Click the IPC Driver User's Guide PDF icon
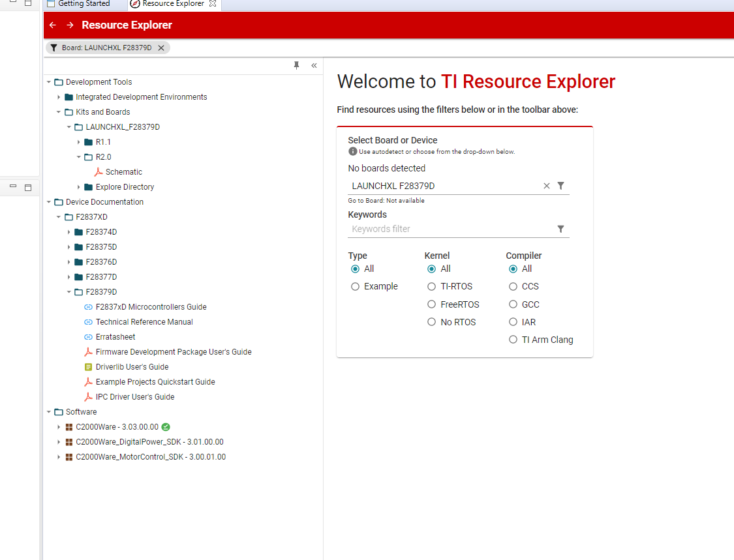Screen dimensions: 734x560 click(x=88, y=397)
